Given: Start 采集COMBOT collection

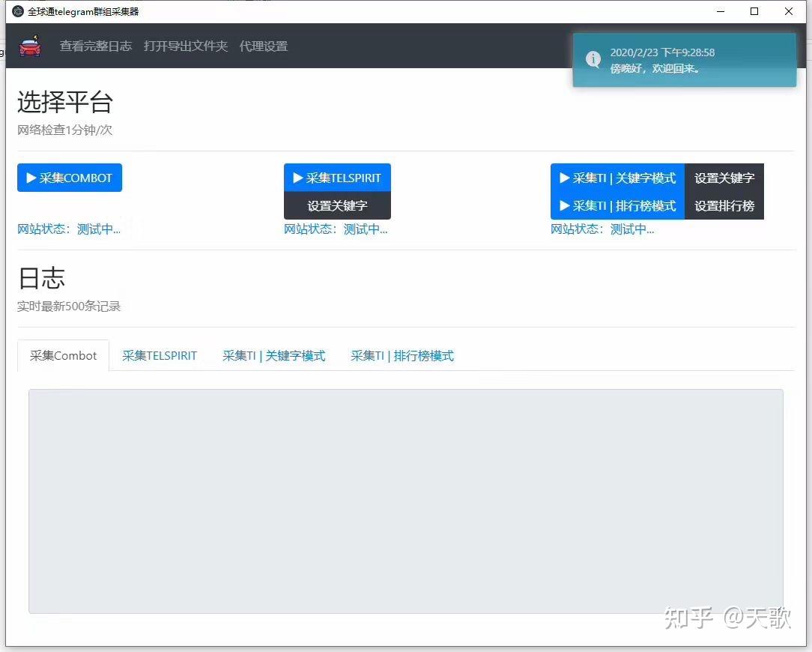Looking at the screenshot, I should [x=70, y=178].
